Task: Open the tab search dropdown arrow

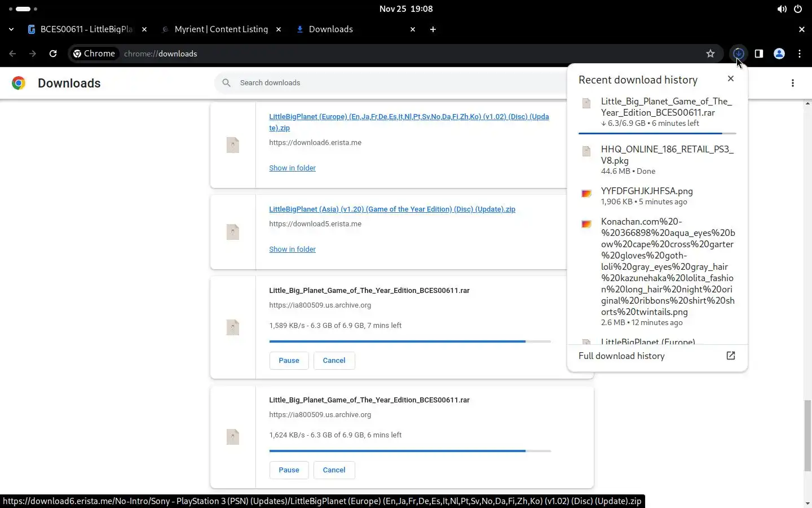Action: pos(11,29)
